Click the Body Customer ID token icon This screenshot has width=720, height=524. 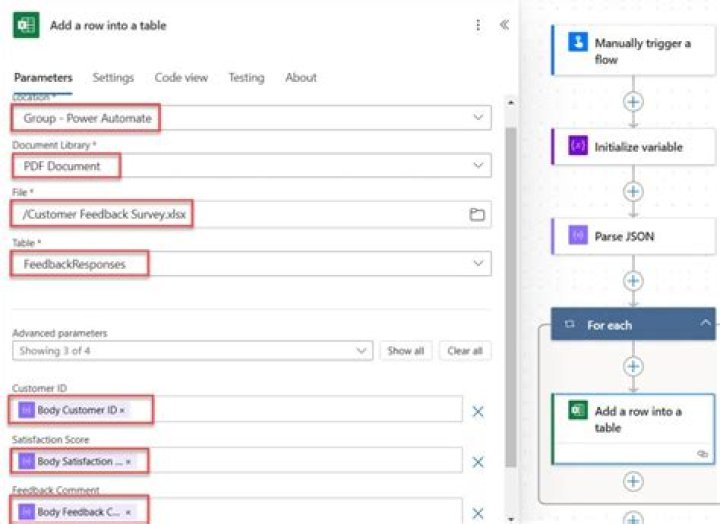pos(26,410)
